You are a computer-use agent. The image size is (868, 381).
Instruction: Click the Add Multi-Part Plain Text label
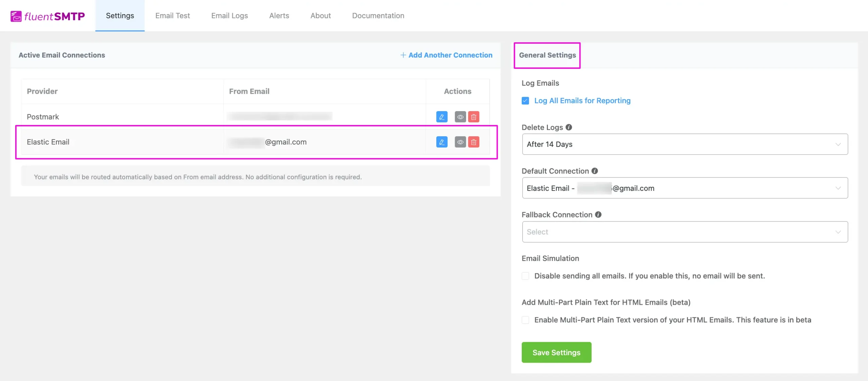(x=606, y=302)
